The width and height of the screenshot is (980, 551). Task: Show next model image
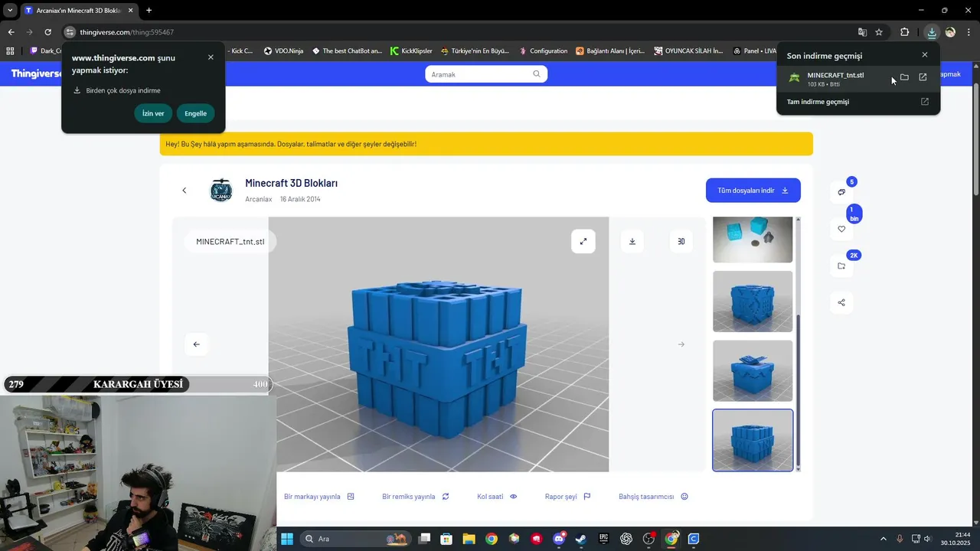(681, 344)
